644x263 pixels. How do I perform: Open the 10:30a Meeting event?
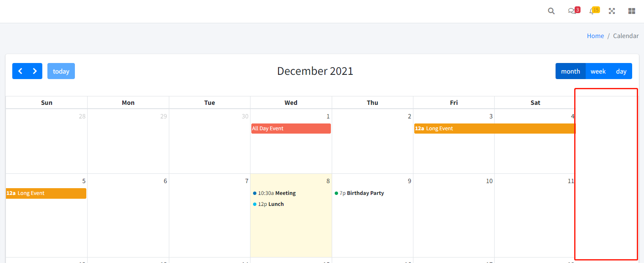tap(277, 193)
